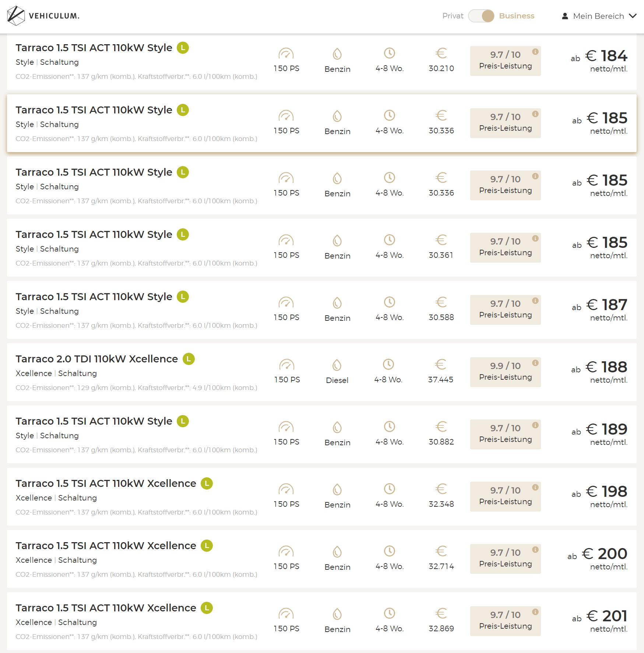The width and height of the screenshot is (644, 653).
Task: Click the Preis-Leistung badge of €189 offer
Action: click(505, 434)
